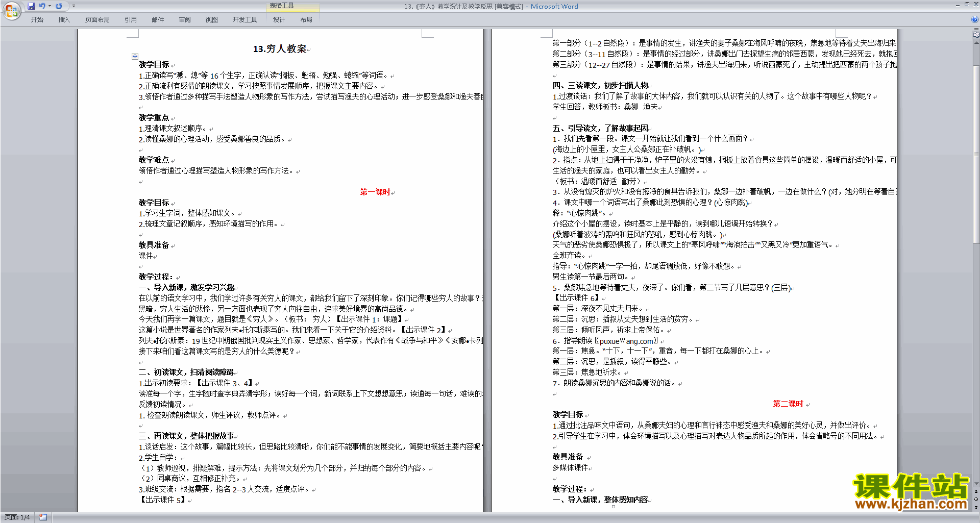Image resolution: width=980 pixels, height=523 pixels.
Task: Click the line 男生读第一节最后两句。
Action: (592, 277)
